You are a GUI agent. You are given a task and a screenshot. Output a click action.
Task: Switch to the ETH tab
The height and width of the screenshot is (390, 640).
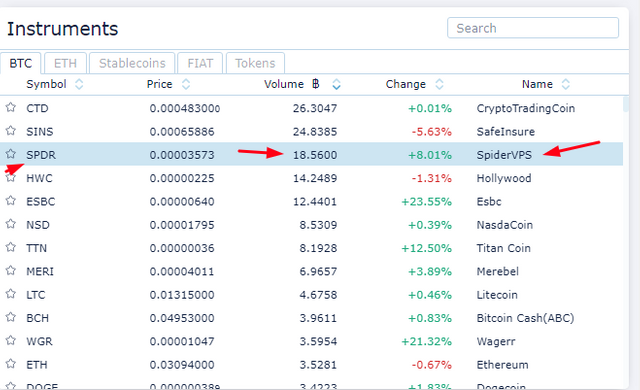(x=65, y=63)
